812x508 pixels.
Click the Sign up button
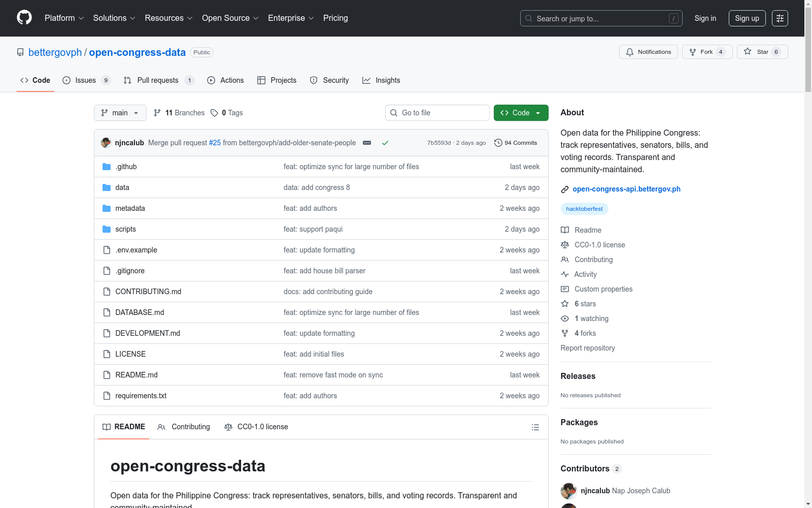click(x=747, y=18)
